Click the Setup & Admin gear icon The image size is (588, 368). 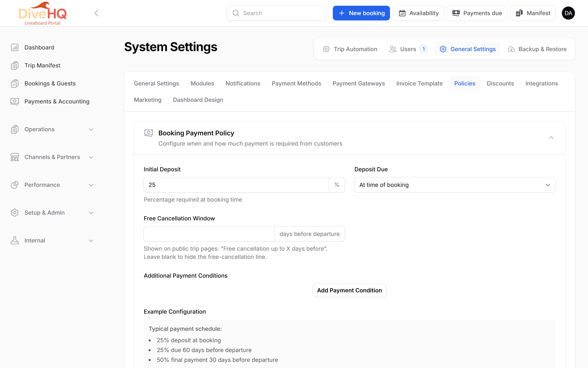click(14, 212)
